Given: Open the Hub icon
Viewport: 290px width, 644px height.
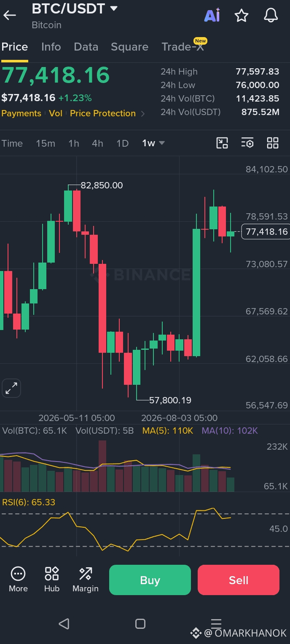Looking at the screenshot, I should 52,580.
